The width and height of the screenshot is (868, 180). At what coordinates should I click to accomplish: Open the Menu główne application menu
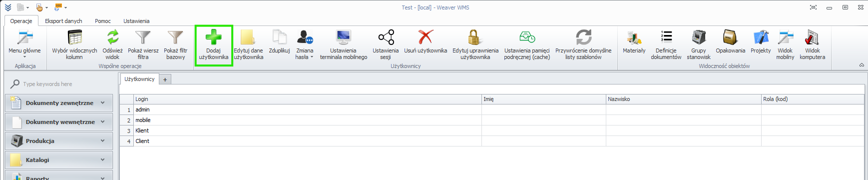pos(24,44)
